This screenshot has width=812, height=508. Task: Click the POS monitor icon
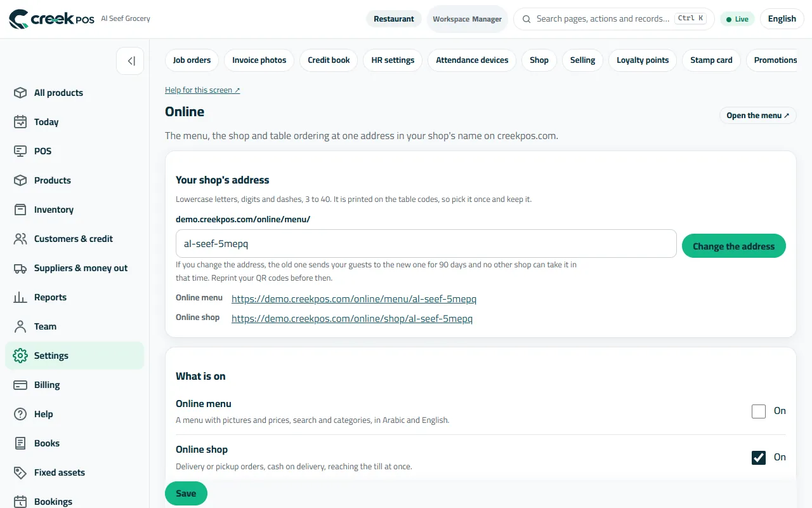pos(20,151)
